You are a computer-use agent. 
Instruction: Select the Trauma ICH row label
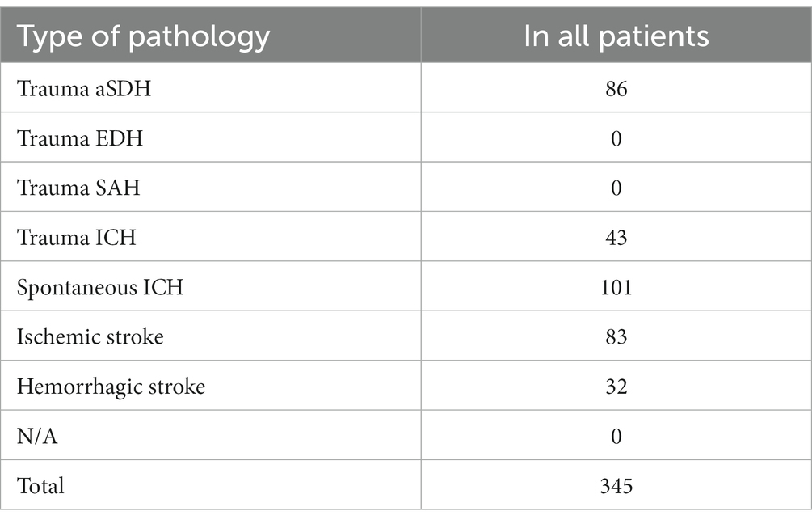[x=76, y=238]
